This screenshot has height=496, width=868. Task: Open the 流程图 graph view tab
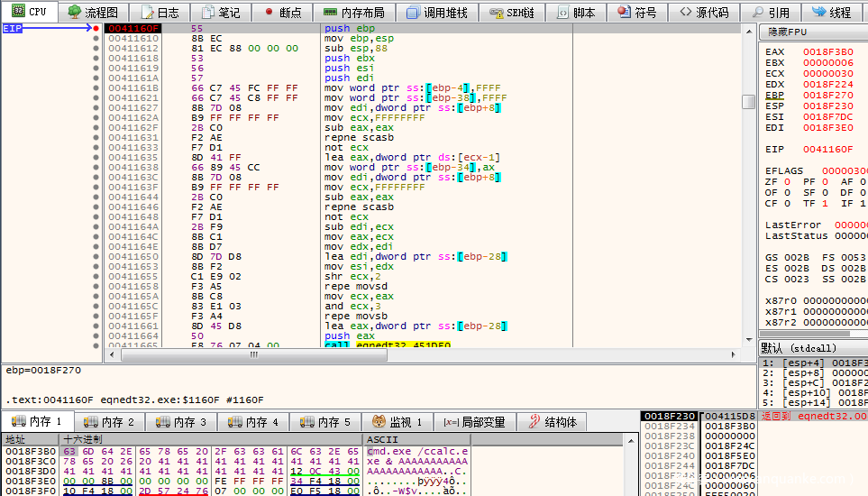coord(94,13)
